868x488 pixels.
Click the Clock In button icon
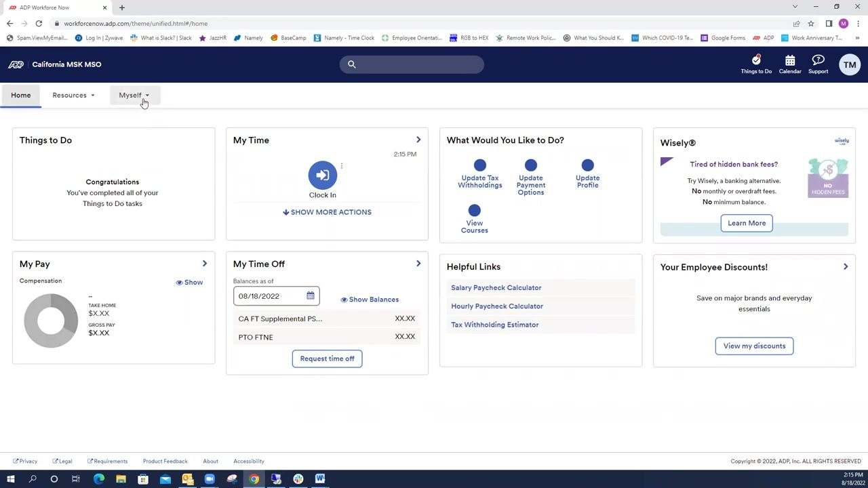(x=323, y=175)
